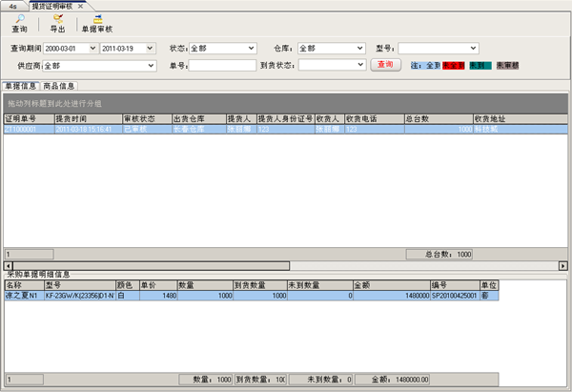This screenshot has height=392, width=572.
Task: Select the 单据信息 tab
Action: point(21,86)
